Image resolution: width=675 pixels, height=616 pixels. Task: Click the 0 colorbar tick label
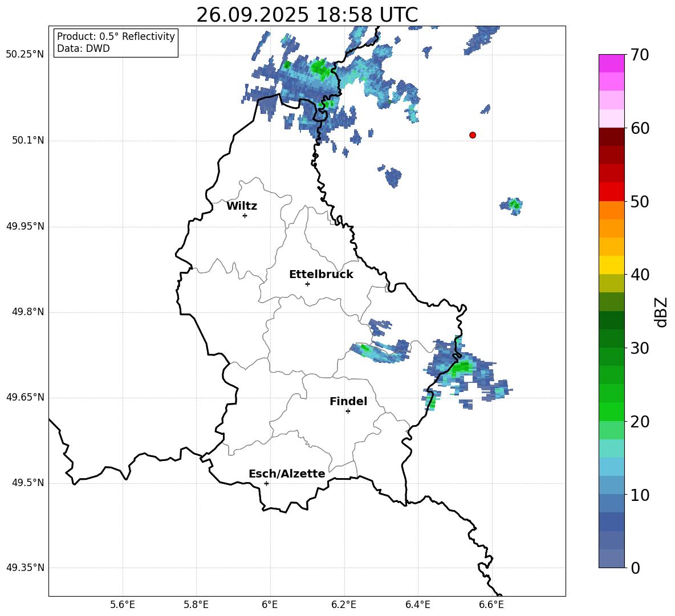click(x=636, y=568)
